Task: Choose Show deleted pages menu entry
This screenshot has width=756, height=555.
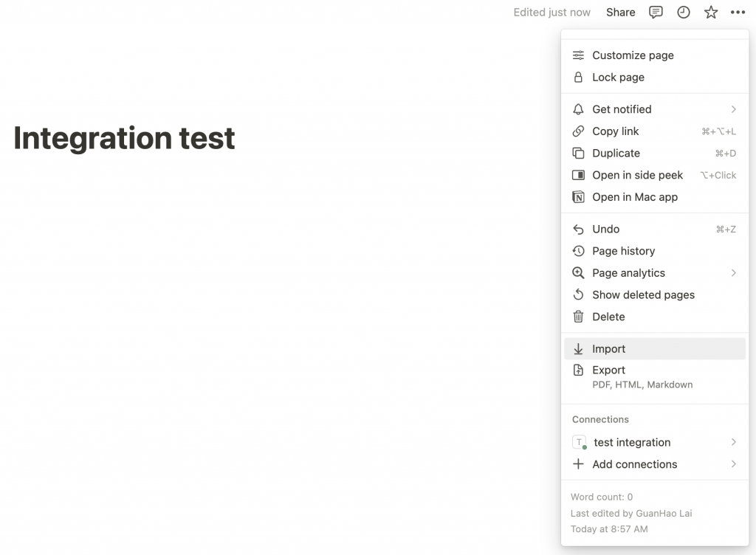Action: coord(643,295)
